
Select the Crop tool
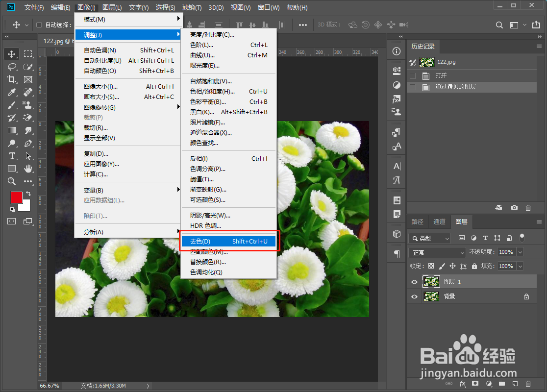11,79
